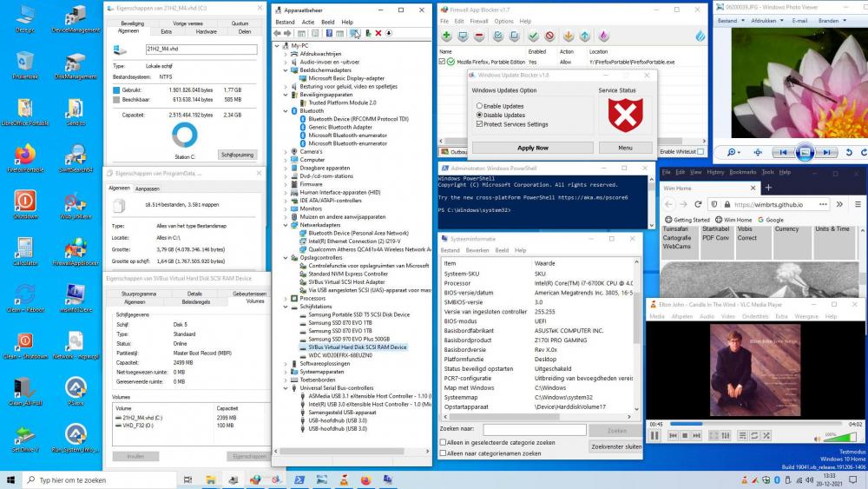Pause playback in VLC Media Player
868x489 pixels.
point(654,436)
